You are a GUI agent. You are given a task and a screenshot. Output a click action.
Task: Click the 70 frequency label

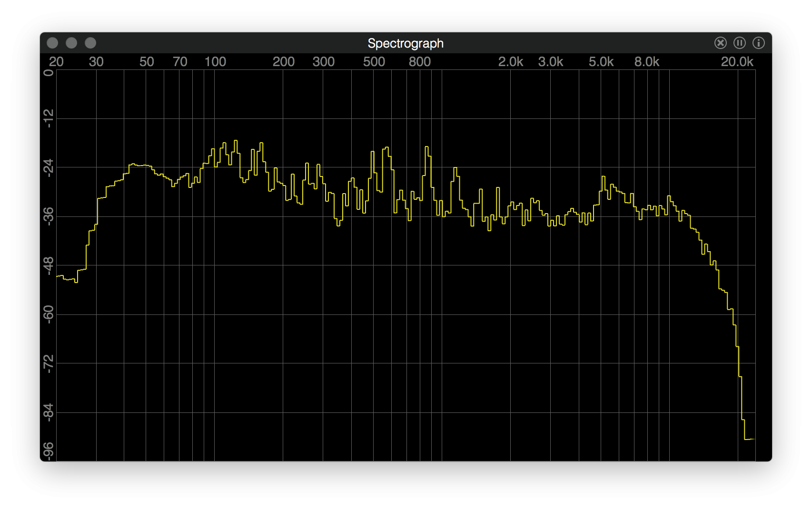[180, 61]
